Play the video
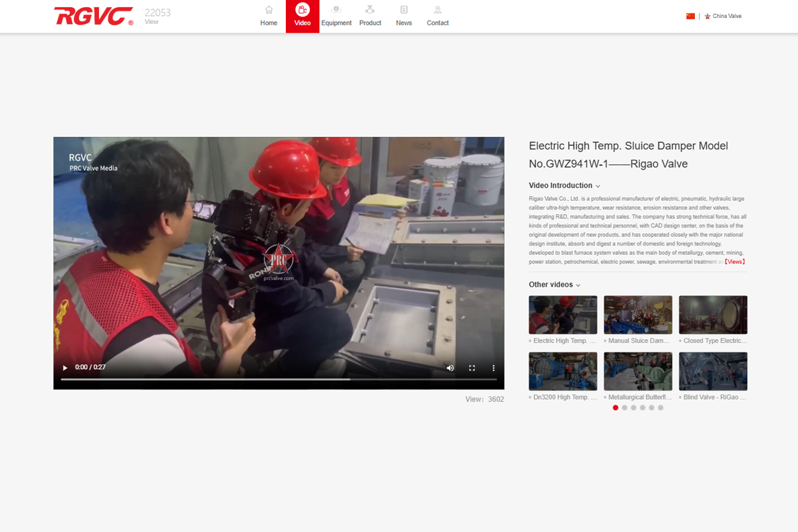Viewport: 798px width, 532px height. pyautogui.click(x=65, y=368)
